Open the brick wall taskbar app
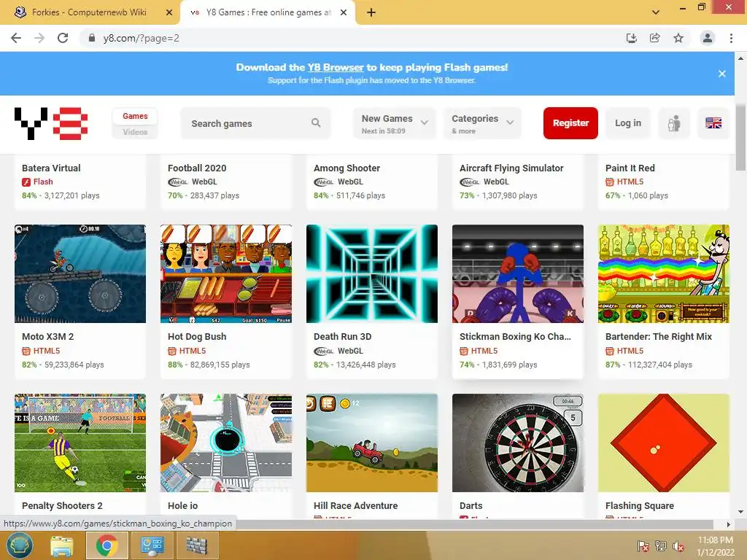This screenshot has width=747, height=560. (197, 545)
